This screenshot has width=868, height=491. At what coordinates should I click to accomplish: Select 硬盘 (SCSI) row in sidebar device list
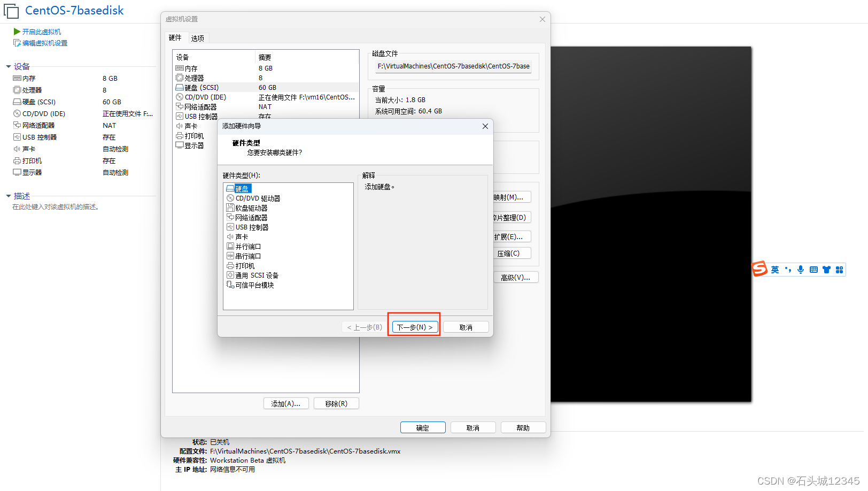(83, 102)
